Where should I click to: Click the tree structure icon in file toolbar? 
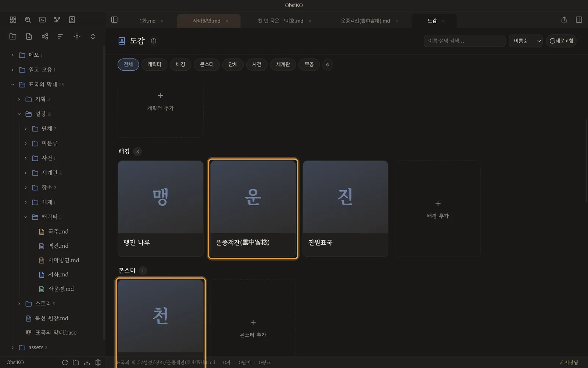(x=45, y=36)
